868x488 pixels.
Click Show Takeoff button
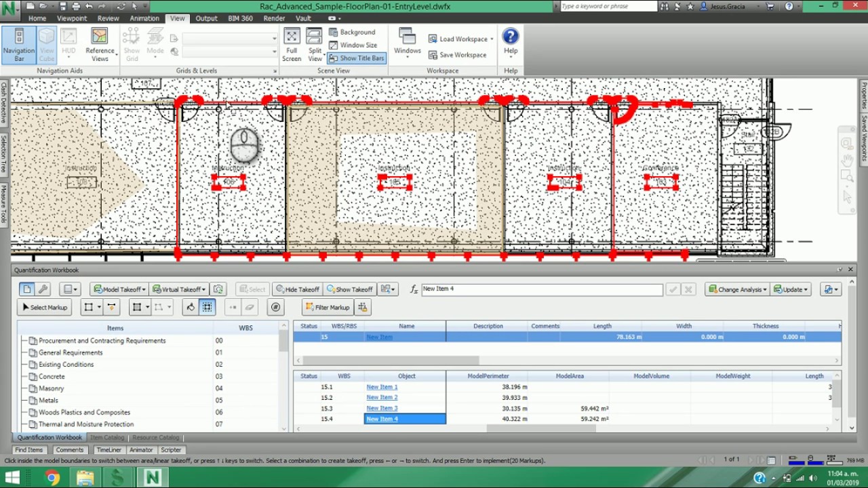(349, 289)
